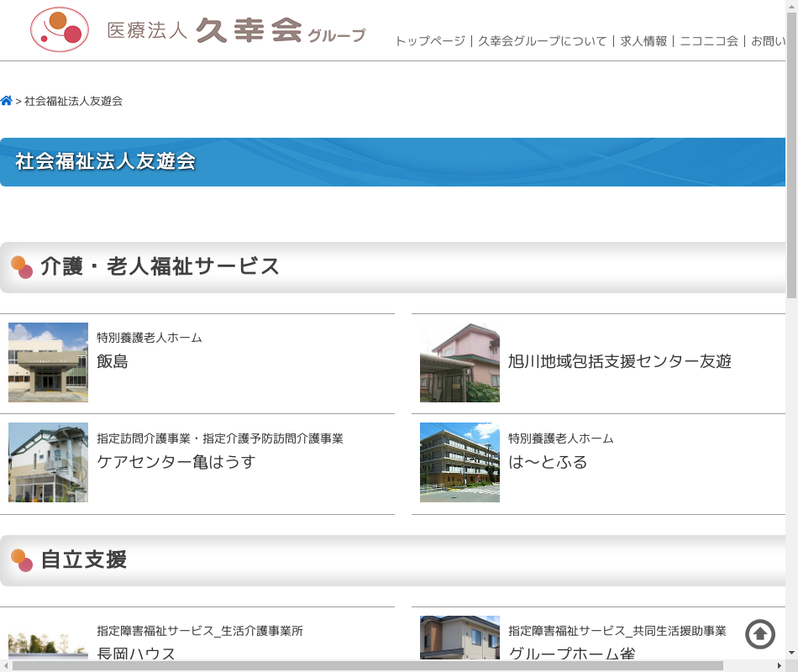Open 旭川地域包括支援センター友遊 link
798x672 pixels.
pos(619,362)
